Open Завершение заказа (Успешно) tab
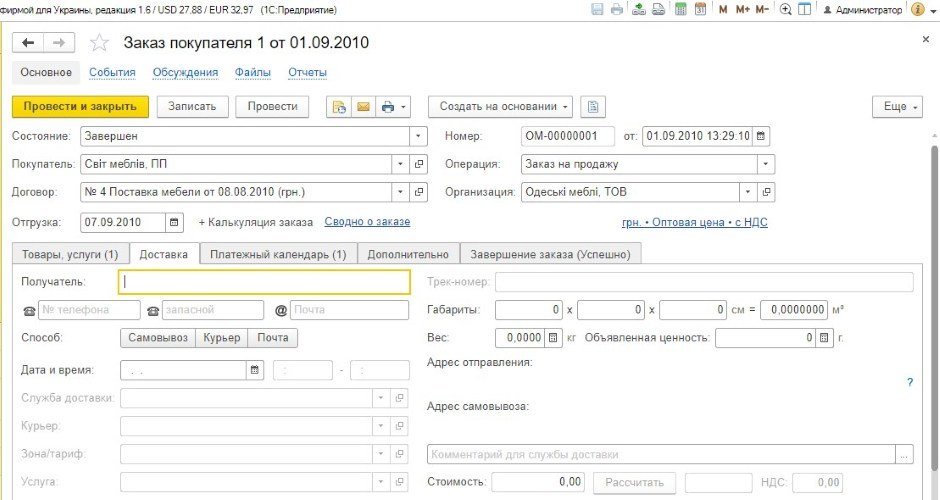The image size is (940, 500). (x=550, y=254)
